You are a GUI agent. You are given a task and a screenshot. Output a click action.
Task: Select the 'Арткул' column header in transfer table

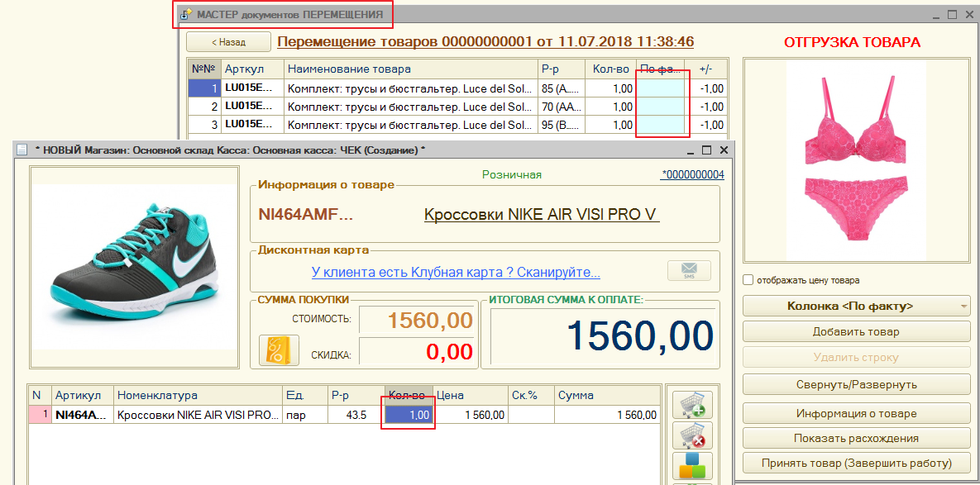[x=253, y=69]
